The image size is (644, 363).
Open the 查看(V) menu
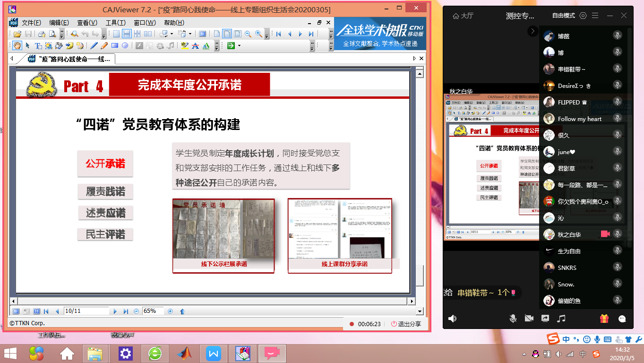(87, 23)
